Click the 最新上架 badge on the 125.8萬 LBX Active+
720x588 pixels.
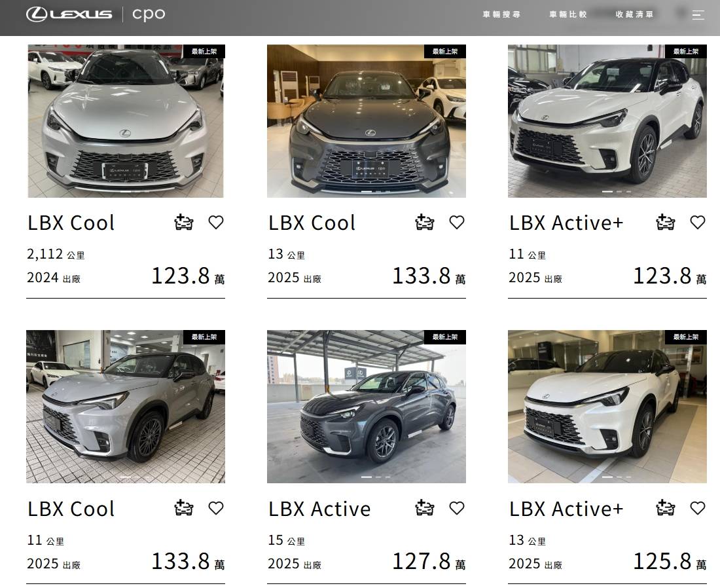pyautogui.click(x=685, y=337)
